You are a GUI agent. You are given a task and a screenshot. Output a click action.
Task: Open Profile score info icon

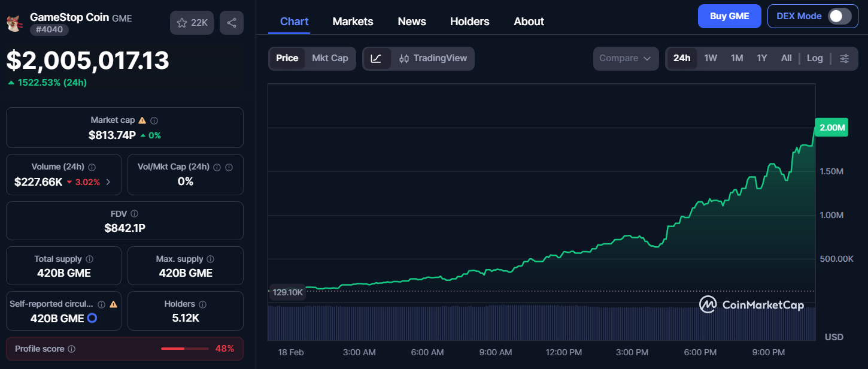pos(71,349)
